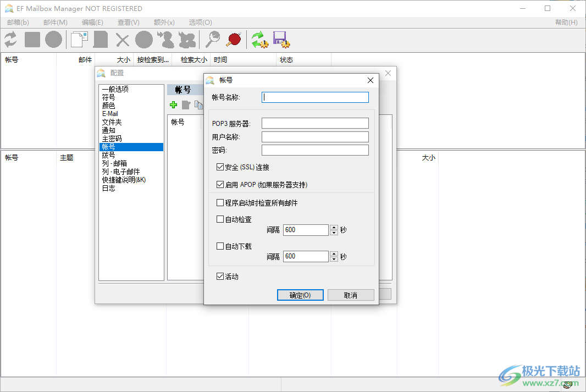Close the 帐号 dialog with its X
This screenshot has width=586, height=392.
point(371,80)
